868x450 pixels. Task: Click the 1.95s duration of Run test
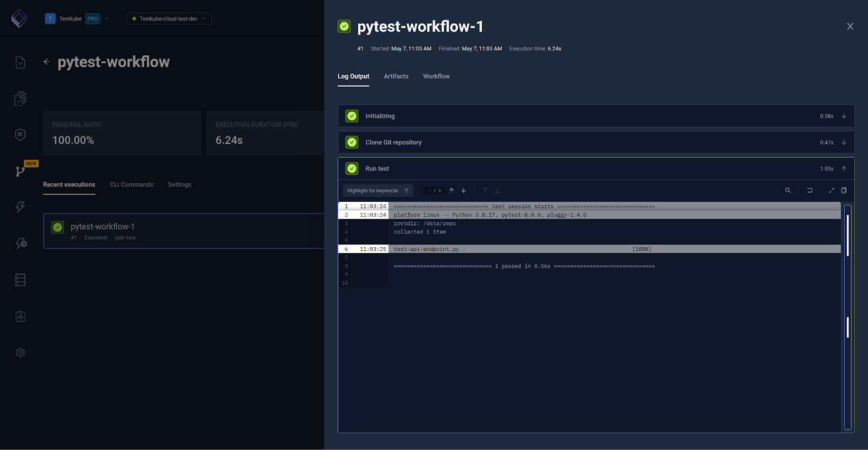pyautogui.click(x=827, y=169)
